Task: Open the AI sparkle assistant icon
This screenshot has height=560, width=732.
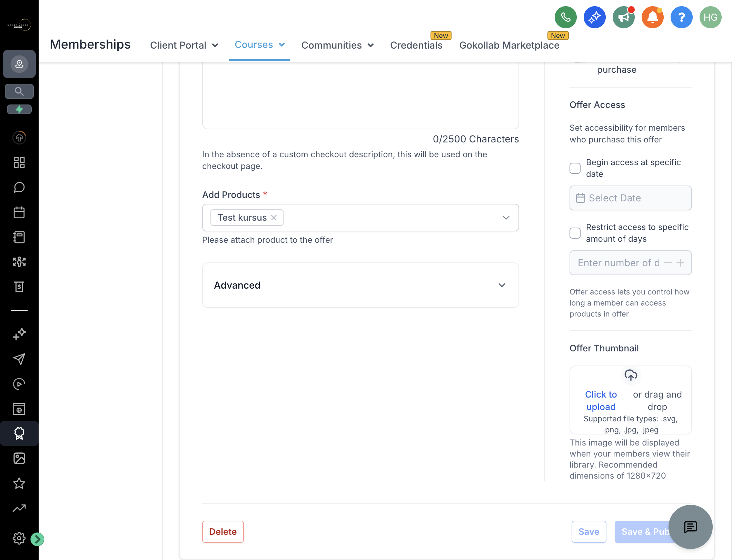Action: pos(594,17)
